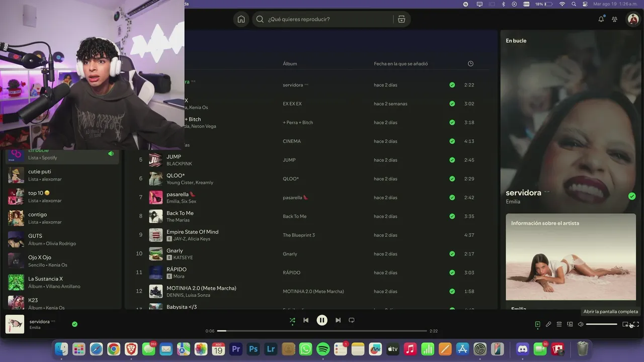The height and width of the screenshot is (362, 644).
Task: Open full screen view icon
Action: (x=636, y=324)
